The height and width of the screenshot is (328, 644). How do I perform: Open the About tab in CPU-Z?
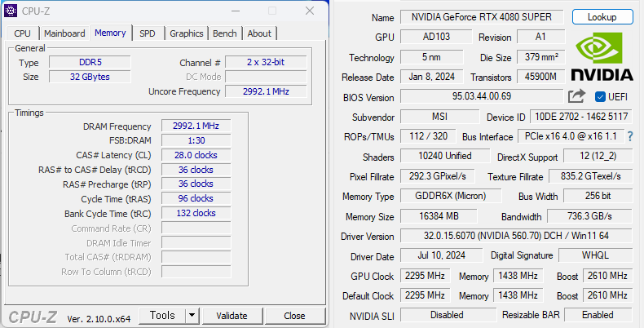259,33
